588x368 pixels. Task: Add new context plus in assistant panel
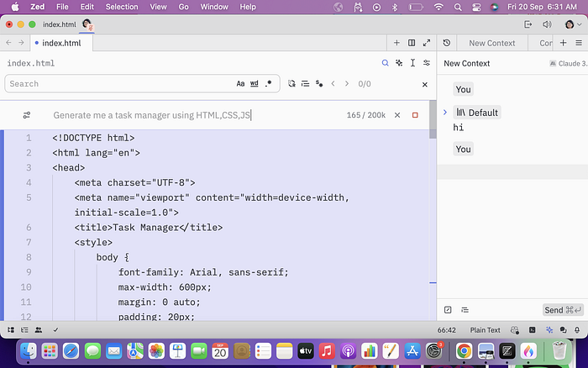564,43
